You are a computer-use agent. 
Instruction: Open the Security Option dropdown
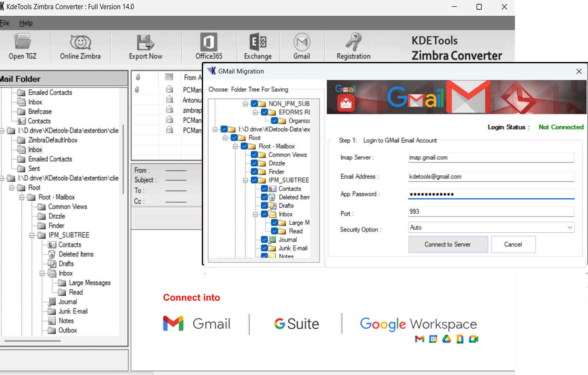(569, 228)
